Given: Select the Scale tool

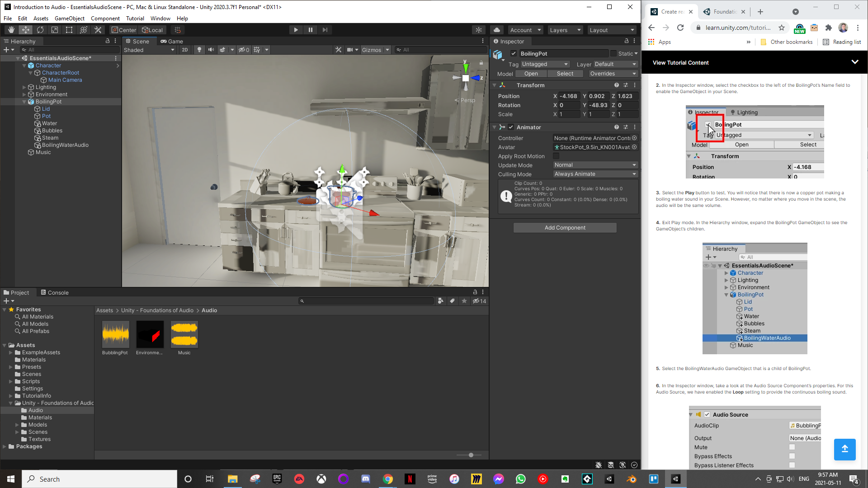Looking at the screenshot, I should [55, 30].
